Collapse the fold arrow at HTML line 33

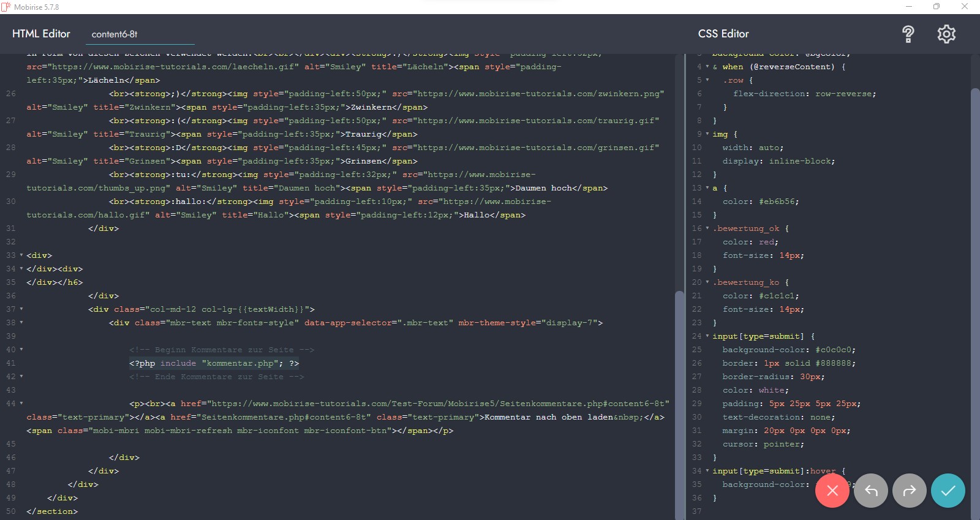pyautogui.click(x=21, y=255)
